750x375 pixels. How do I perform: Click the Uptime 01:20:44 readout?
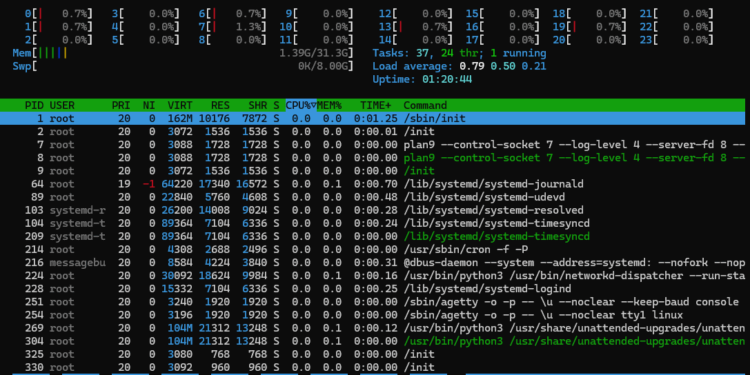point(422,79)
